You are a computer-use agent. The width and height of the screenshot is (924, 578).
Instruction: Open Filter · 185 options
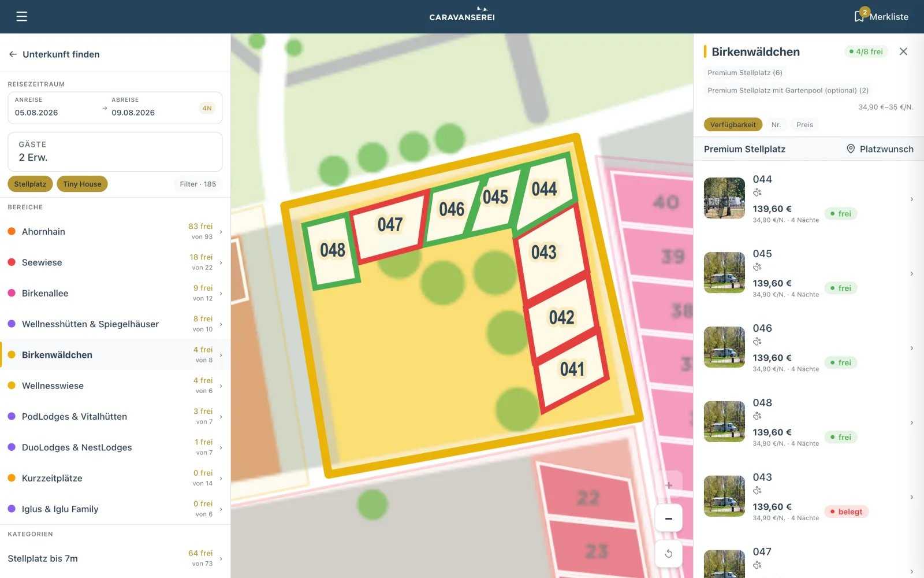point(198,184)
